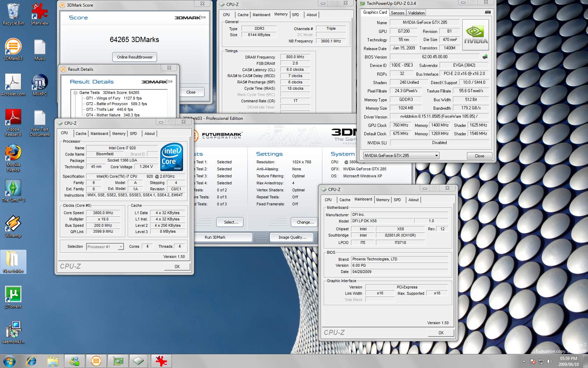The height and width of the screenshot is (368, 588).
Task: Open Cache tab in left CPU-Z window
Action: (x=81, y=134)
